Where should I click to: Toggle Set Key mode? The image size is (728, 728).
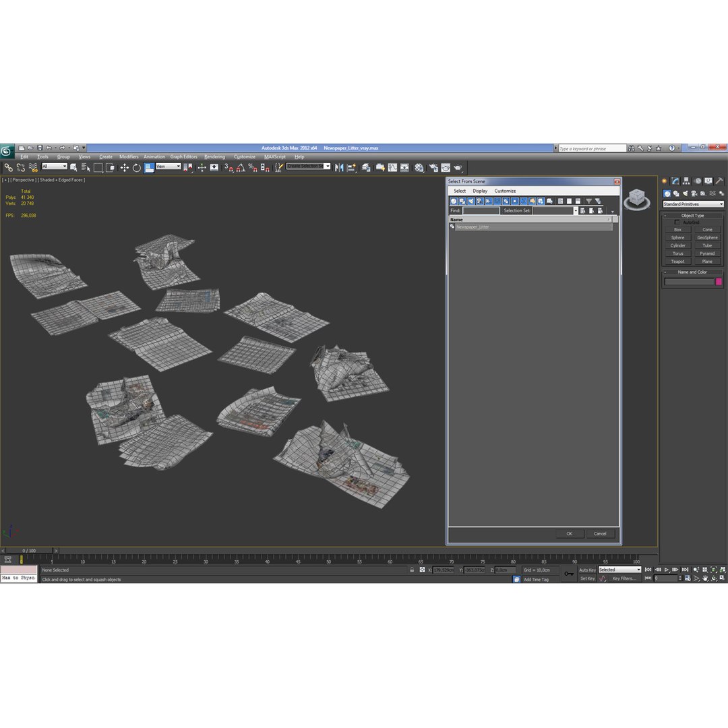(x=587, y=578)
